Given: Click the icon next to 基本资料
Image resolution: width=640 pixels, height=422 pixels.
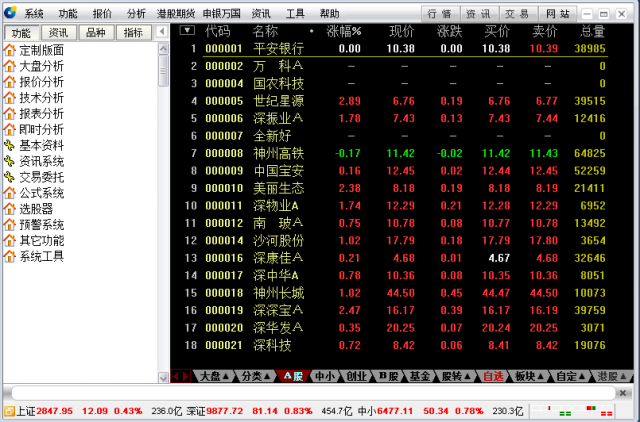Looking at the screenshot, I should click(x=10, y=145).
